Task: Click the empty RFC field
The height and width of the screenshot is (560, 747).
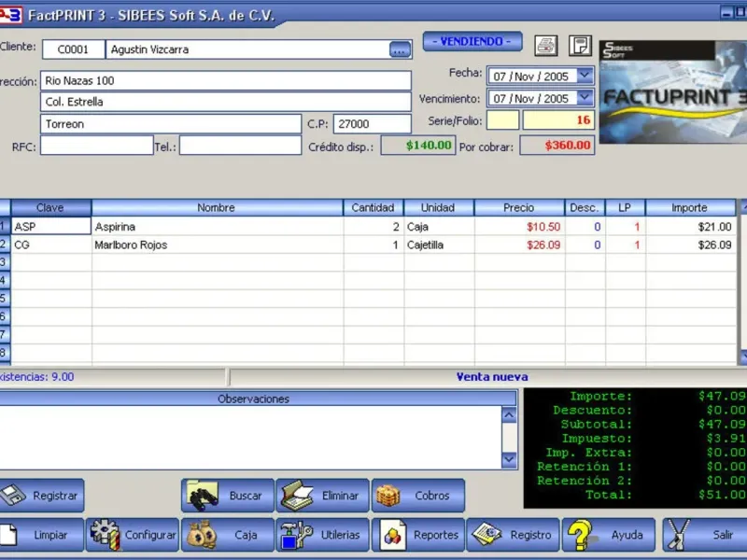Action: 97,146
